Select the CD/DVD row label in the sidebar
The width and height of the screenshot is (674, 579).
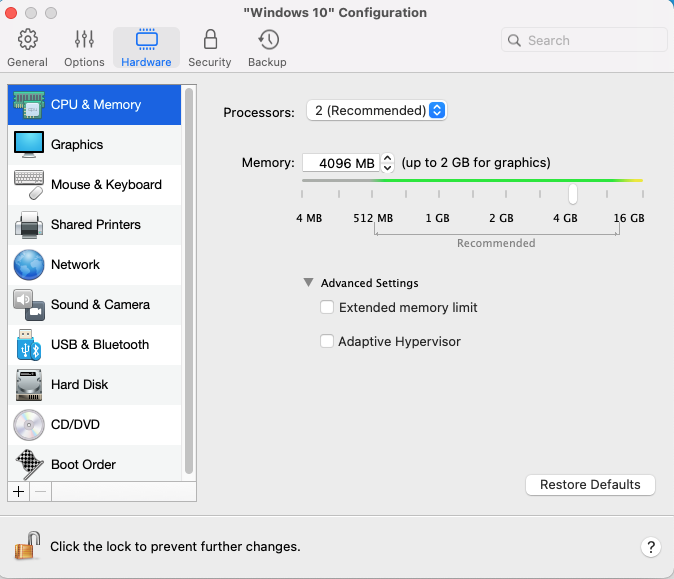(75, 425)
